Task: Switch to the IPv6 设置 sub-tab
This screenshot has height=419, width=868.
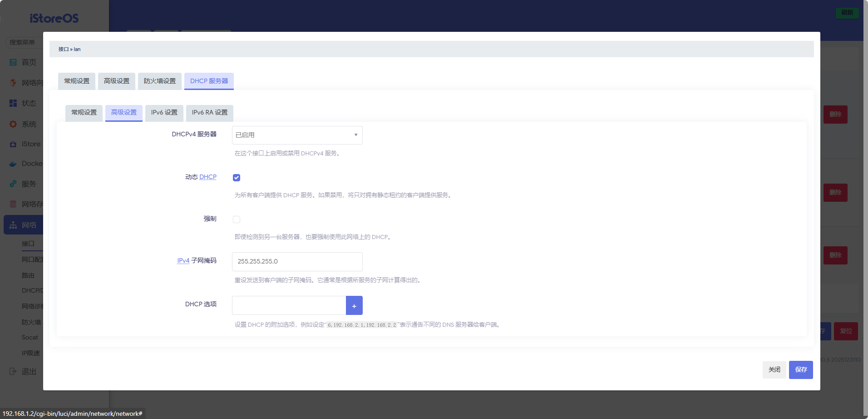Action: (x=164, y=113)
